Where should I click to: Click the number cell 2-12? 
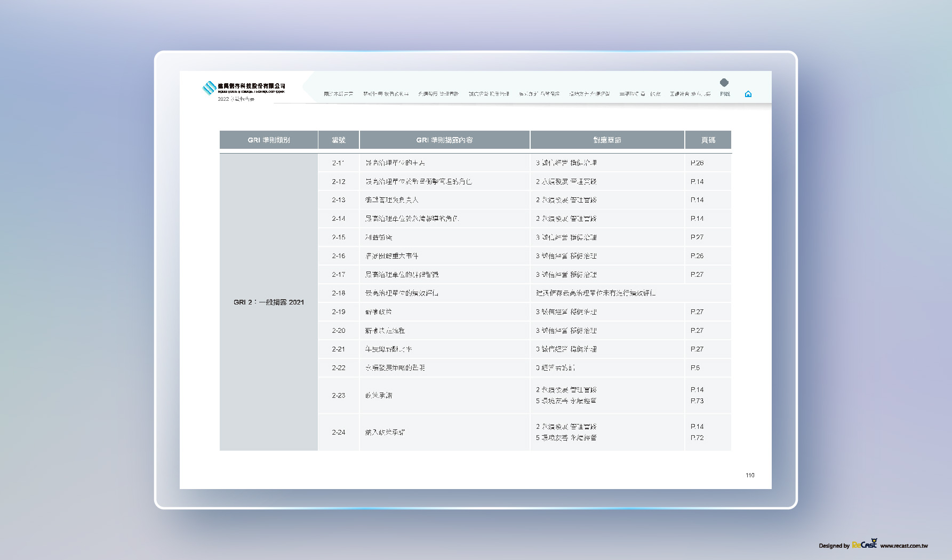coord(339,181)
